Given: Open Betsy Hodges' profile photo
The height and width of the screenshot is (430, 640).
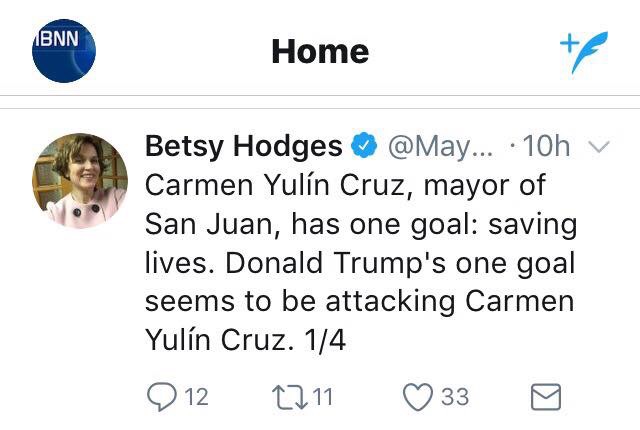Looking at the screenshot, I should (80, 180).
